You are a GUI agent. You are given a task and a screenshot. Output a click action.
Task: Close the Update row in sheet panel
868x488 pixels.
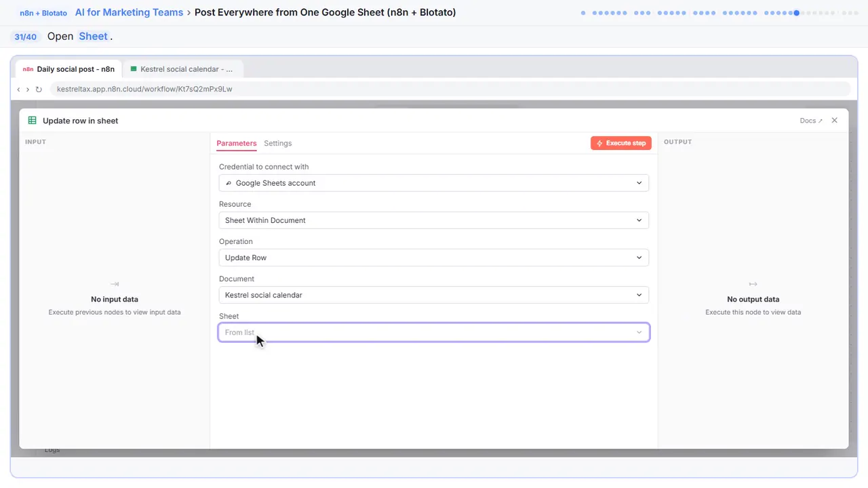(x=835, y=120)
